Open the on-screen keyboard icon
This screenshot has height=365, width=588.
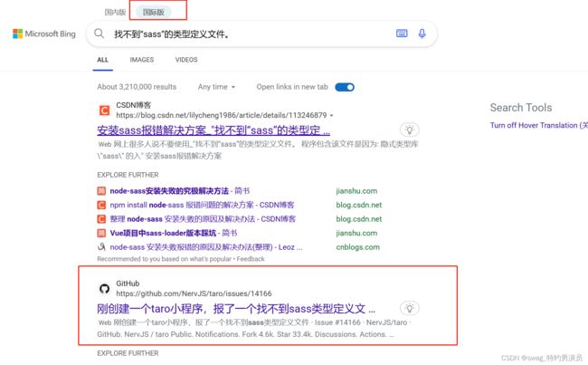coord(402,34)
